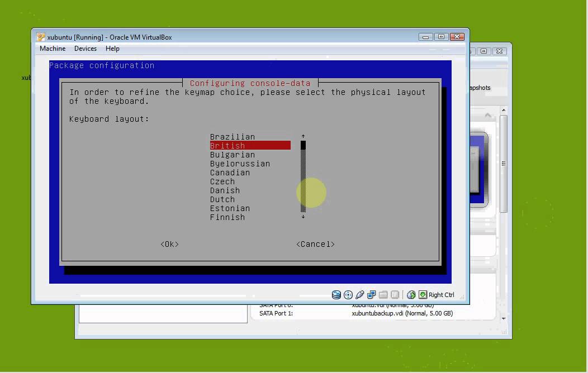Click the USB devices status icon
This screenshot has height=373, width=588.
(359, 295)
